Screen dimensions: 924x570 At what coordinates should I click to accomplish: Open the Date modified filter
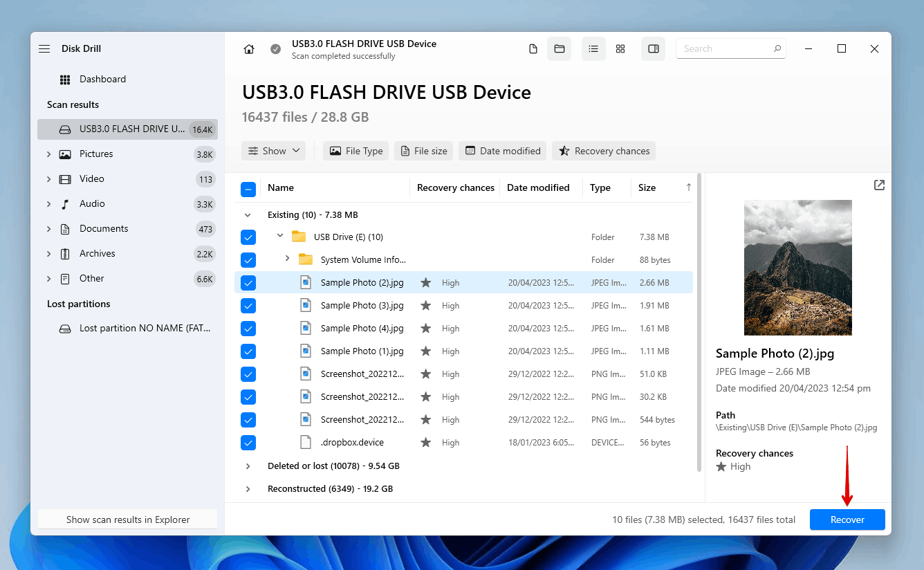pyautogui.click(x=502, y=151)
